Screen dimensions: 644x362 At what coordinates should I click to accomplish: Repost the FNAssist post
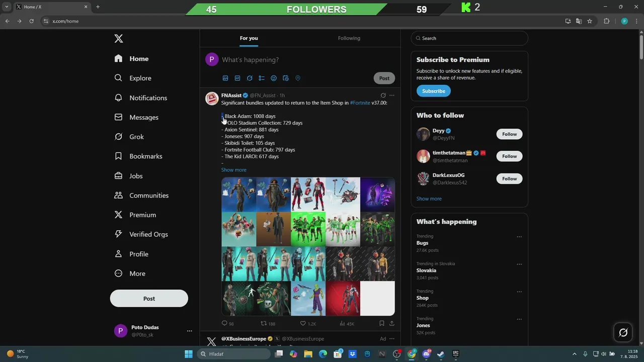[x=268, y=324]
